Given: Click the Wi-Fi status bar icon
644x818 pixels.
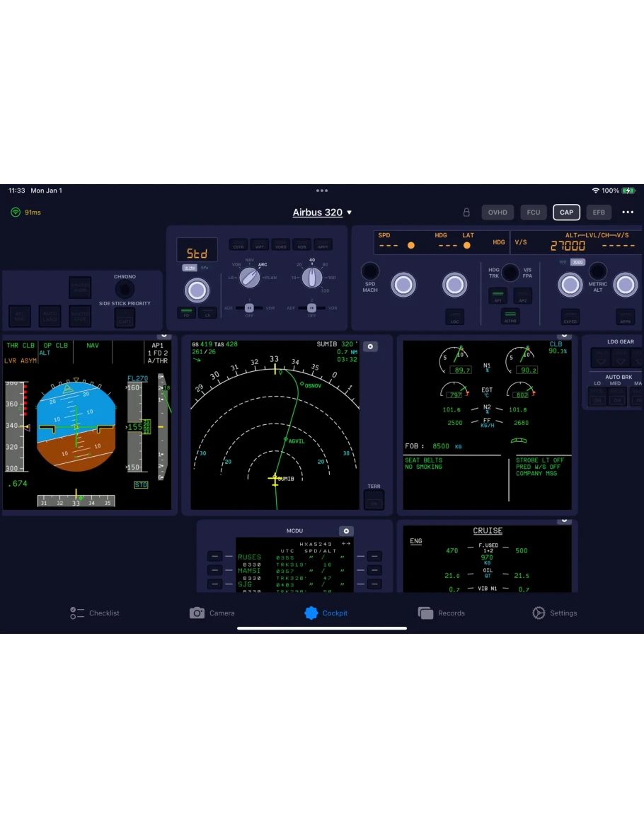Looking at the screenshot, I should [595, 191].
